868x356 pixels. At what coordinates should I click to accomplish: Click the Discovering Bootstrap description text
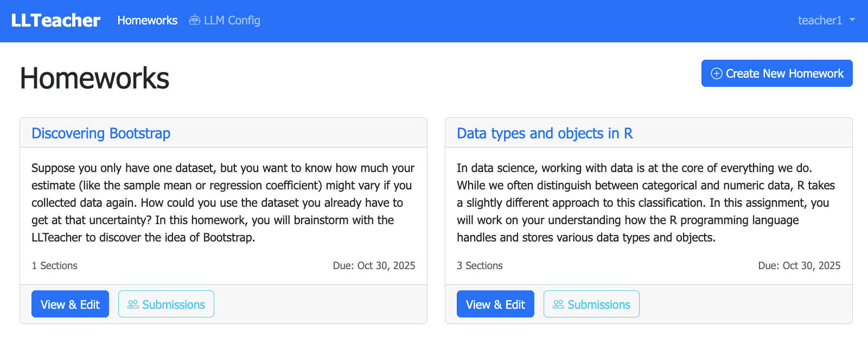point(223,202)
